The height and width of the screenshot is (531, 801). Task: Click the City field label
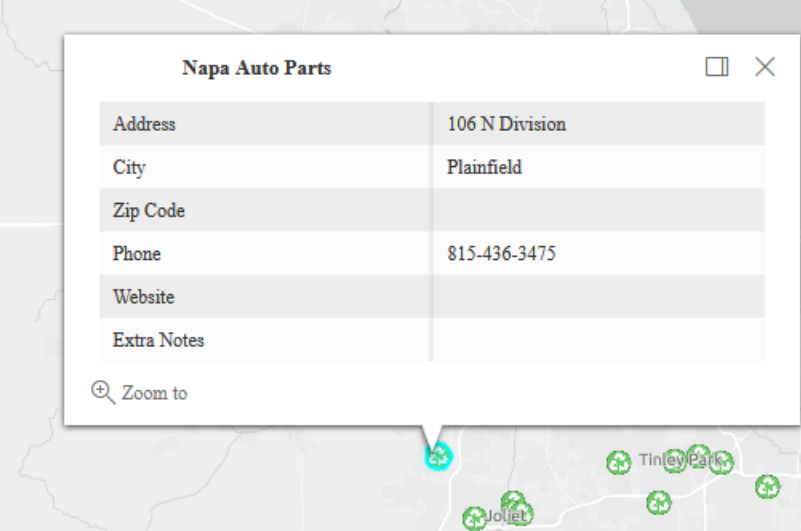129,168
